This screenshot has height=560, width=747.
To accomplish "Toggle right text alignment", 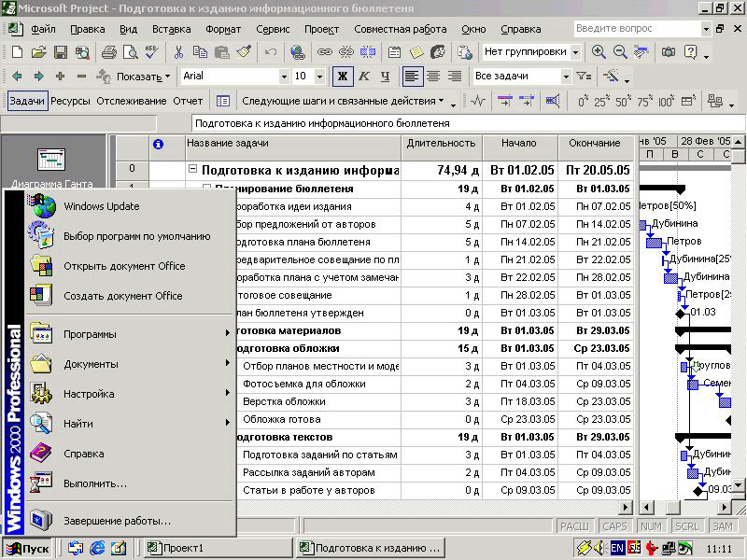I will point(455,77).
